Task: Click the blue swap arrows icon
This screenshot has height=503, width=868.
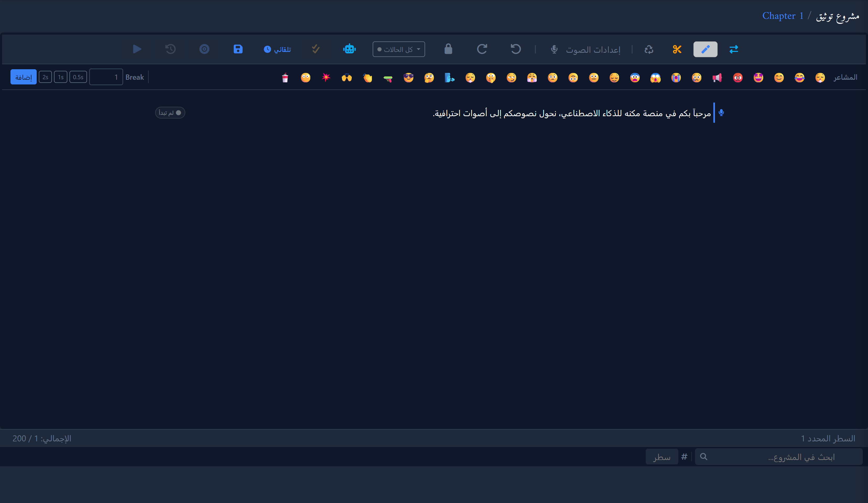Action: [x=734, y=49]
